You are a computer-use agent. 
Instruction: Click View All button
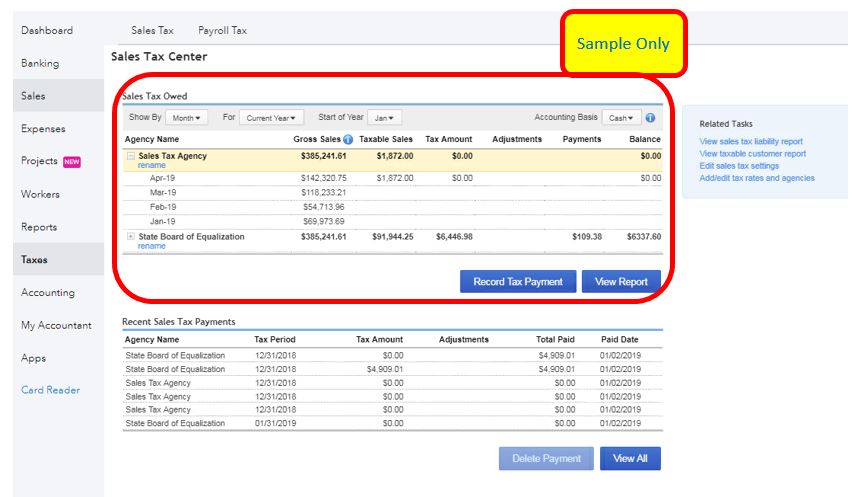point(630,458)
